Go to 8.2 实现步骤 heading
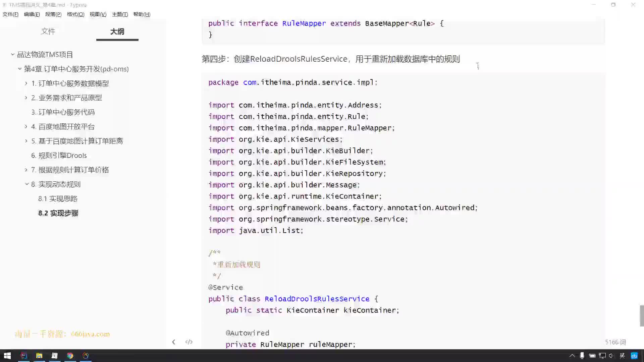This screenshot has height=362, width=644. [x=58, y=213]
